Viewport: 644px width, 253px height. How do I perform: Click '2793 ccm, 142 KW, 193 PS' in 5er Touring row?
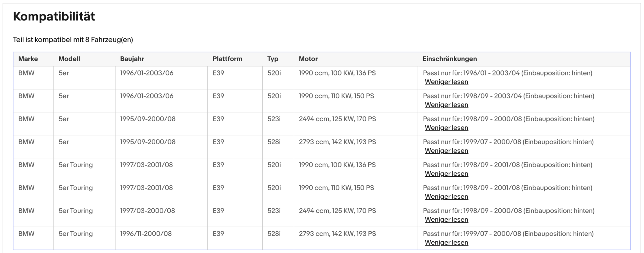(x=337, y=234)
